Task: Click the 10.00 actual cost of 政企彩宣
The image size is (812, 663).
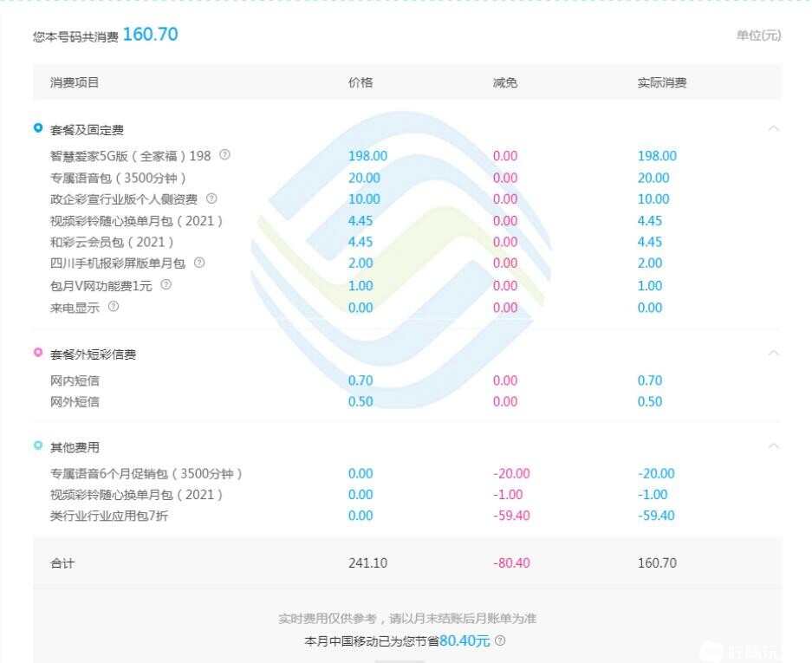Action: pyautogui.click(x=653, y=199)
